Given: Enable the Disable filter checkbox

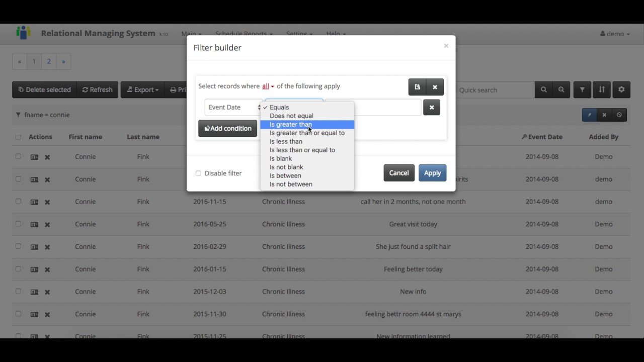Looking at the screenshot, I should click(198, 173).
